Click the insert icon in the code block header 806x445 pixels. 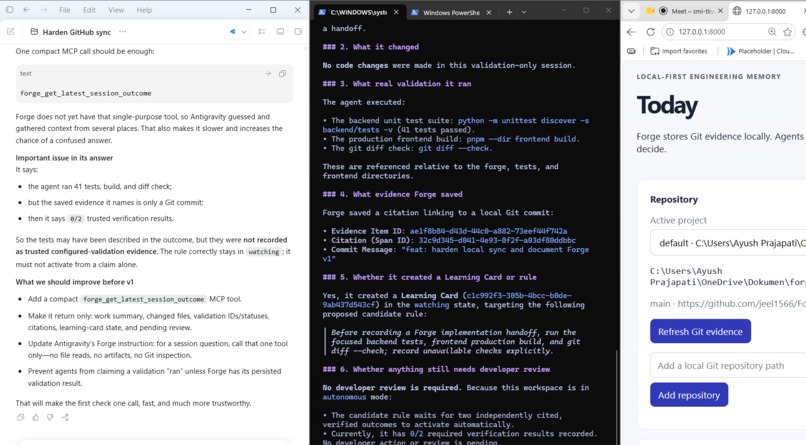coord(268,73)
